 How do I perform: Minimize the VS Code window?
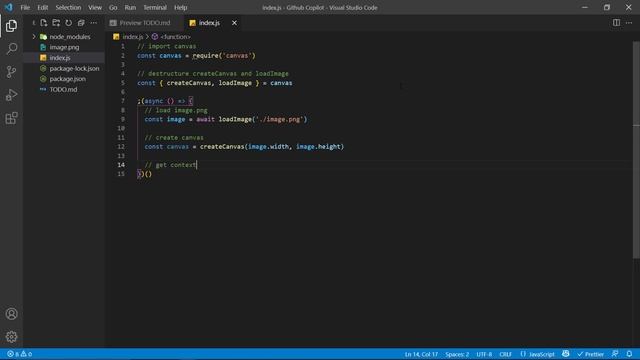tap(585, 7)
